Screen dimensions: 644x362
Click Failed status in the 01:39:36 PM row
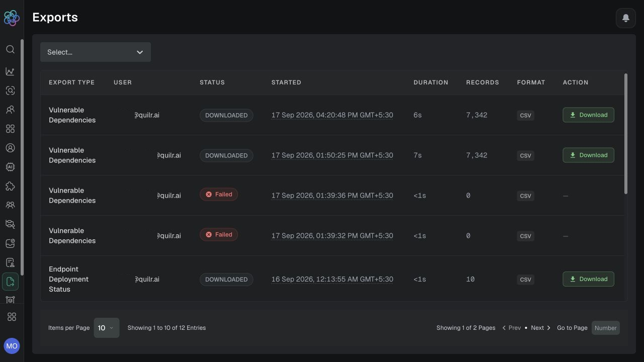(219, 194)
